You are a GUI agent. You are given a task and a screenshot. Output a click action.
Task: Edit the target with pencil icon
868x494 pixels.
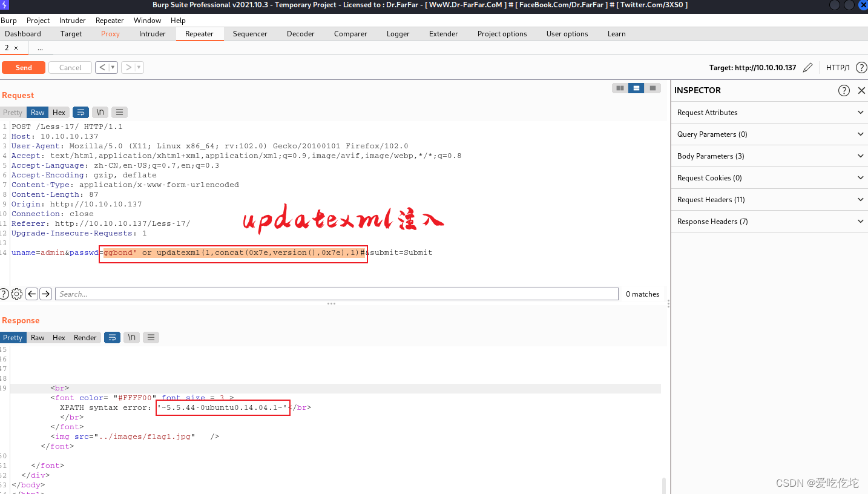(807, 67)
